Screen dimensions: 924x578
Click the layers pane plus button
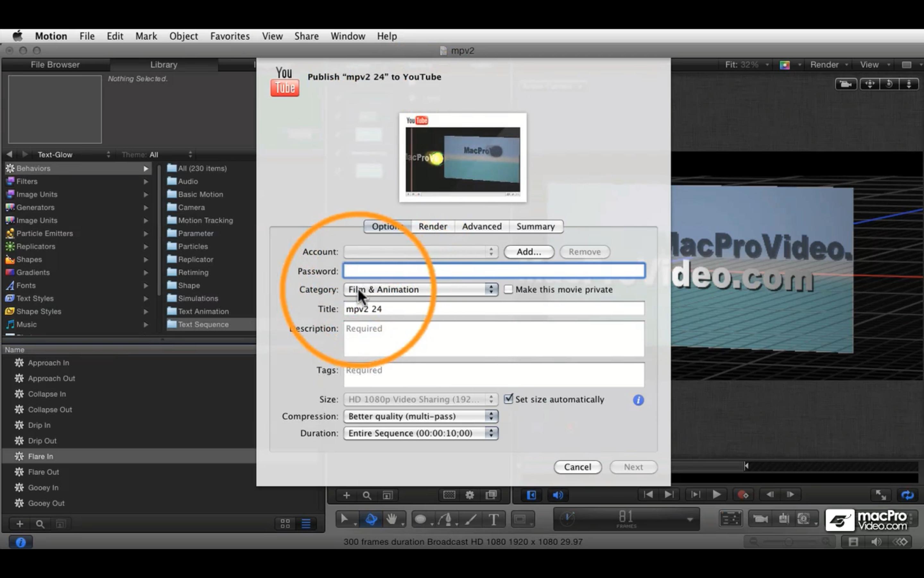346,495
